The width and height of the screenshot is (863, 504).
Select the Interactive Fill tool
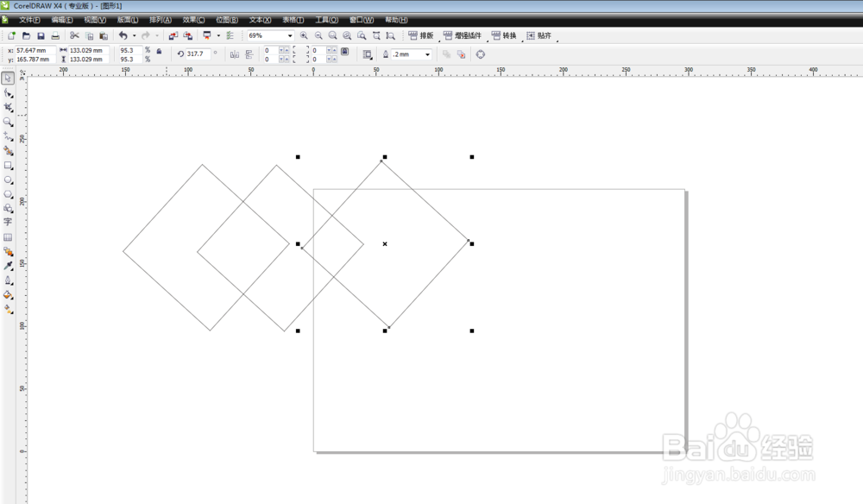point(8,309)
